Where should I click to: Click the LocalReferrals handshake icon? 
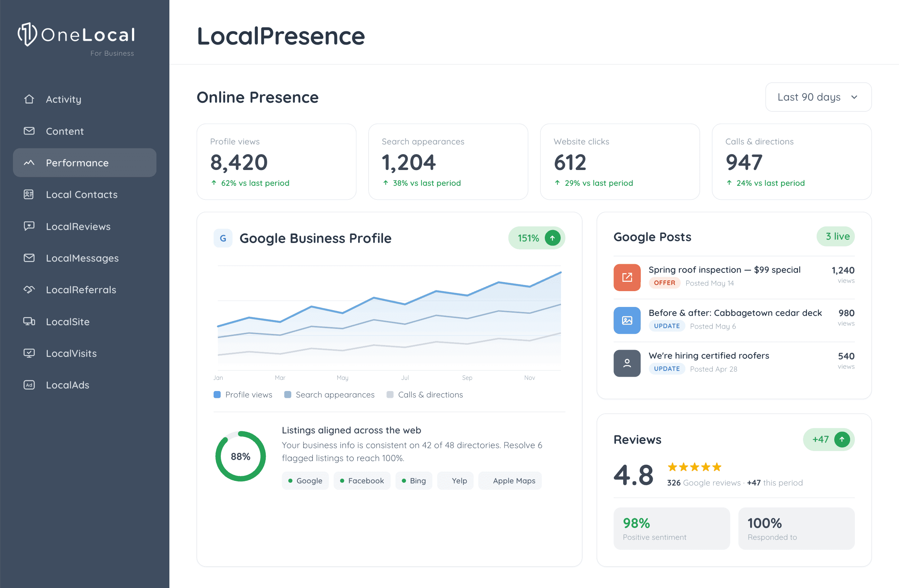click(x=29, y=290)
